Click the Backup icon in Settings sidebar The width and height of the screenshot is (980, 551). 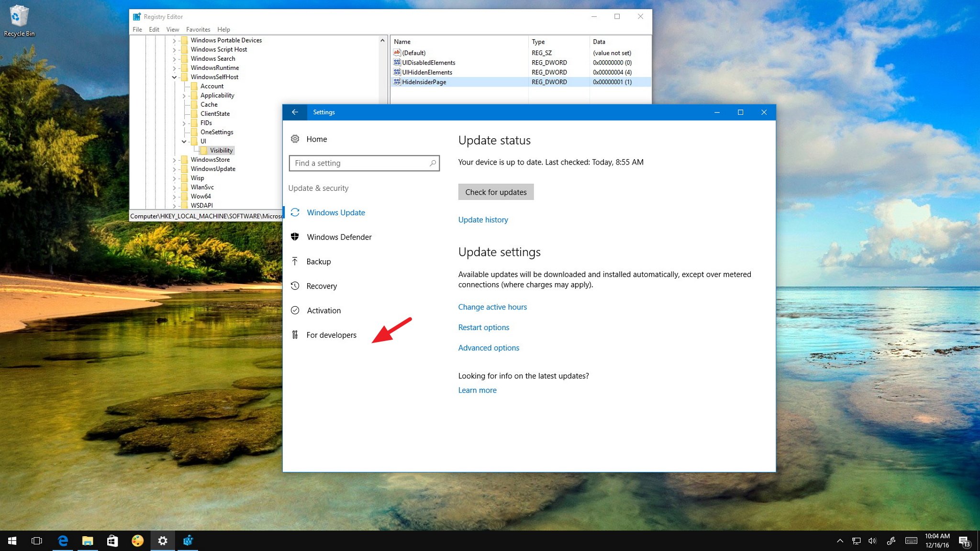[294, 261]
